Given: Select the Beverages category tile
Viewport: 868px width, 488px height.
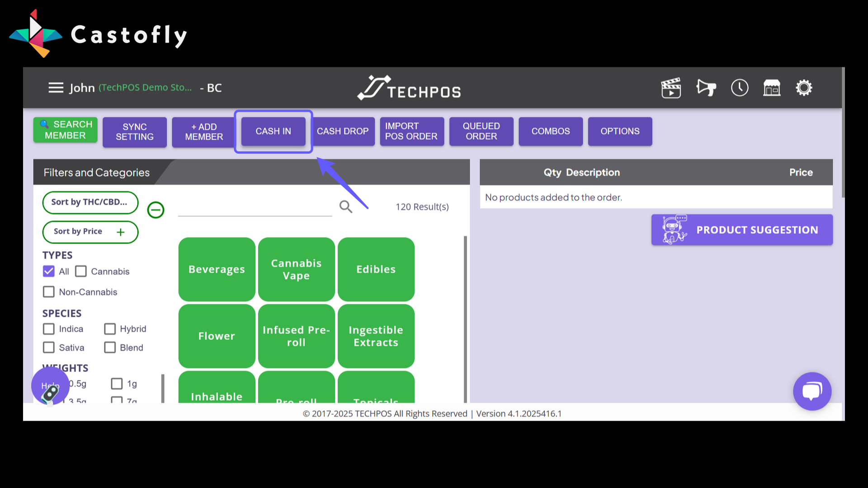Looking at the screenshot, I should pyautogui.click(x=217, y=269).
